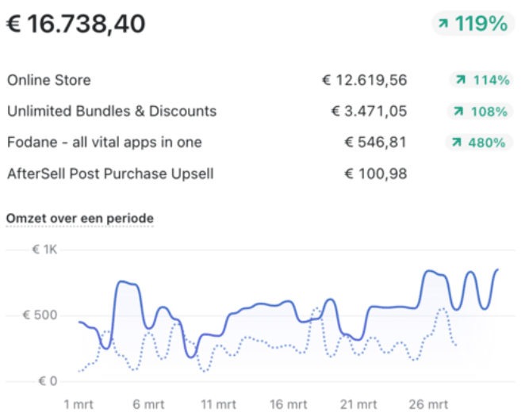The image size is (525, 420).
Task: Click the 26 mrt date axis label
Action: point(429,404)
